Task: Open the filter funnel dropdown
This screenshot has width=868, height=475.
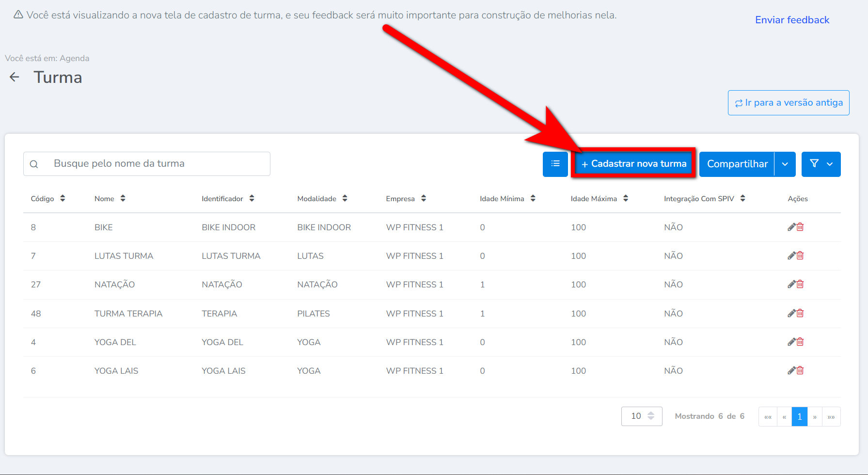Action: [x=821, y=164]
